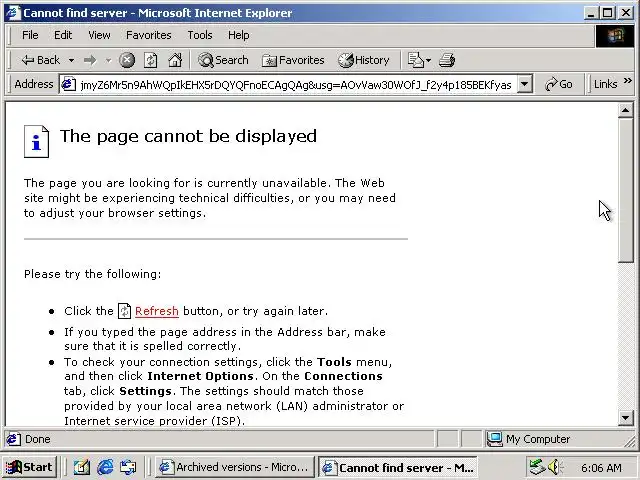Click the 6:06 AM clock
This screenshot has height=480, width=640.
[601, 468]
